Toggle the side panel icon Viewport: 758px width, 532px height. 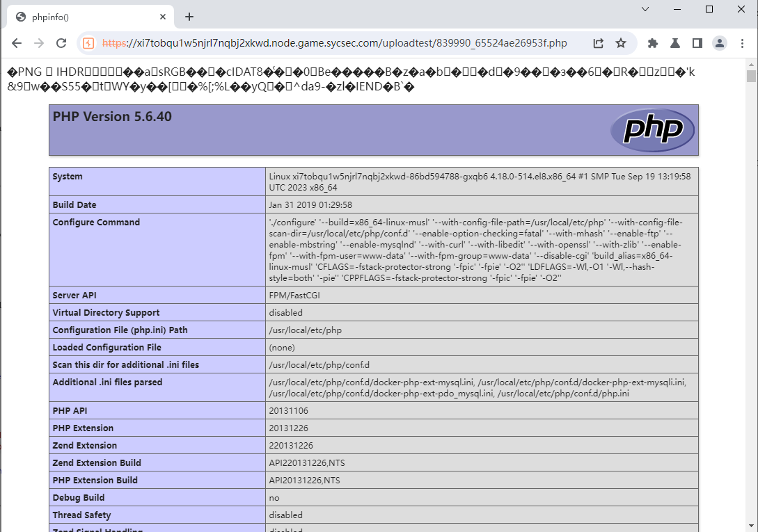(x=697, y=43)
